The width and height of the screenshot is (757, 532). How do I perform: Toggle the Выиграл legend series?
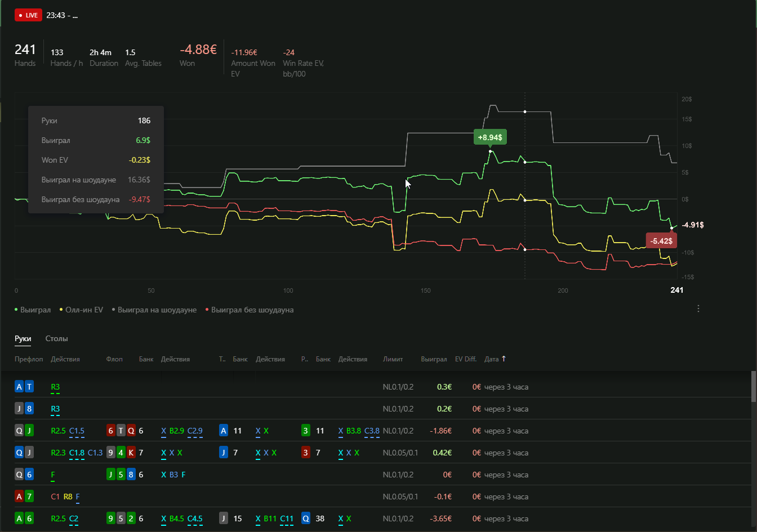(x=33, y=310)
